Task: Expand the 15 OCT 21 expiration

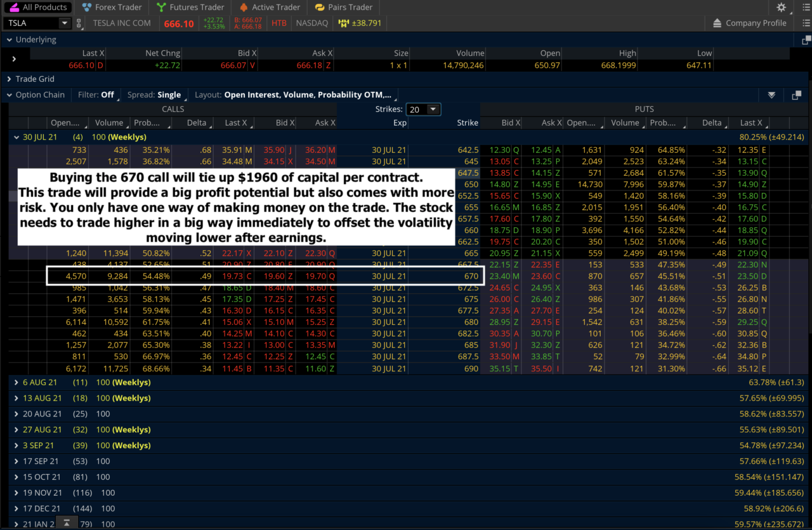Action: pyautogui.click(x=16, y=477)
